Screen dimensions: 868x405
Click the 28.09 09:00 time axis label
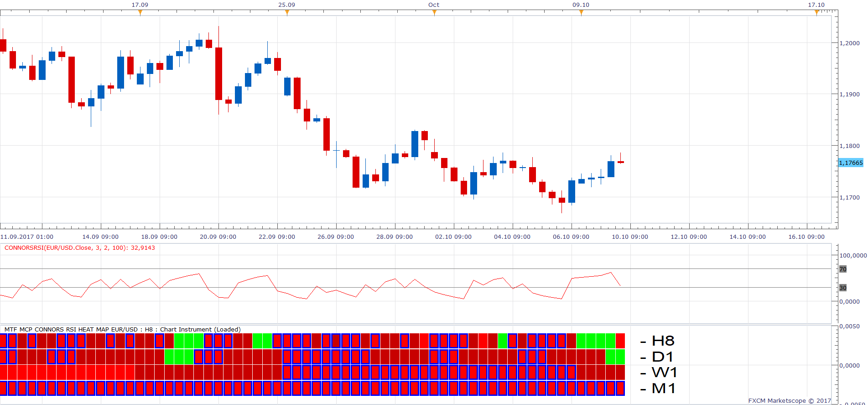pyautogui.click(x=395, y=237)
